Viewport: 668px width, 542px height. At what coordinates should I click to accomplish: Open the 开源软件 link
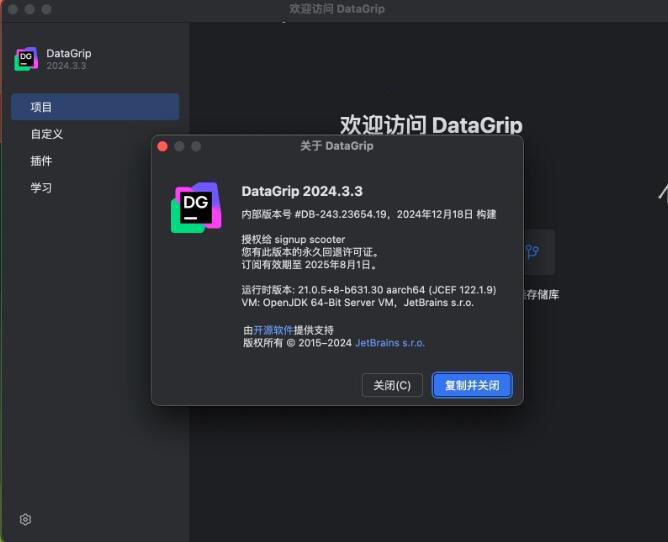273,330
